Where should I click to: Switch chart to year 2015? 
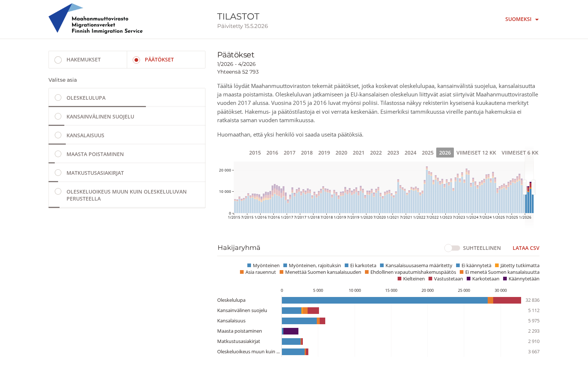click(x=255, y=153)
